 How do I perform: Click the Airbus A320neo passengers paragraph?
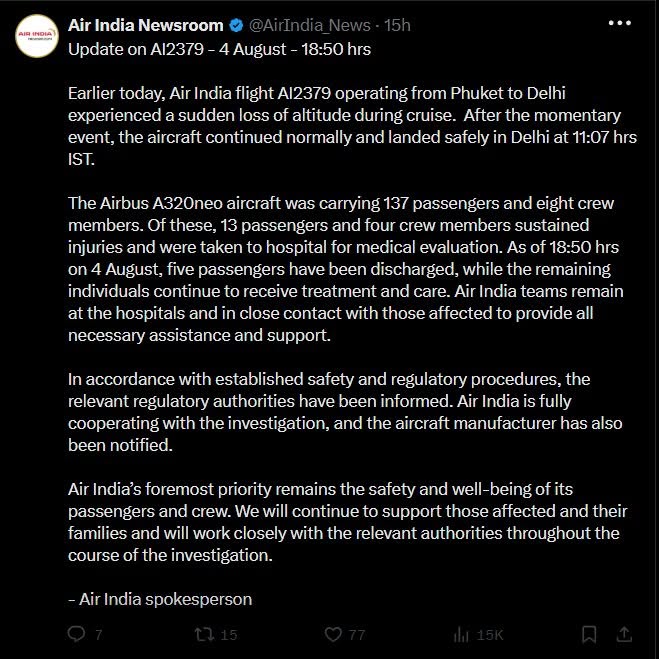coord(345,269)
